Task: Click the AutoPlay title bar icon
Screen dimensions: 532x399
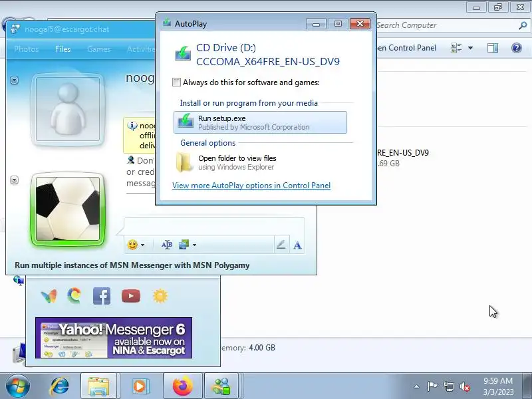Action: click(167, 23)
